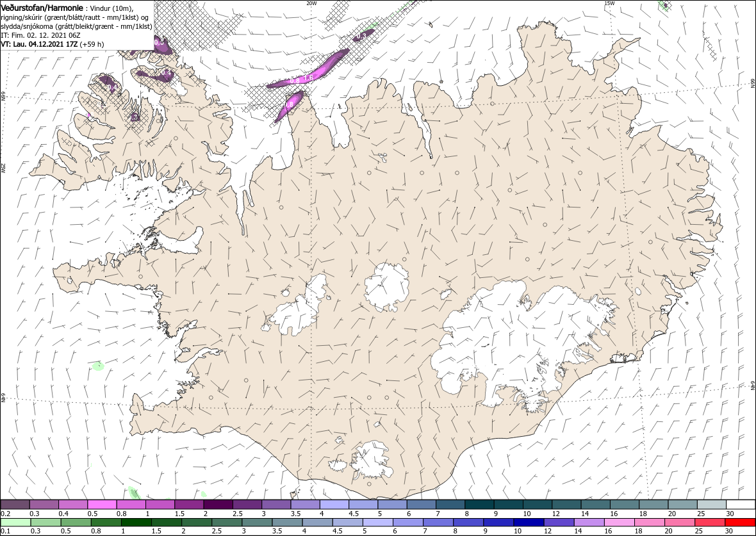Pick the grey-teal swatch labeled 14, upper legend row
Screen dimensions: 756x536
click(x=595, y=505)
